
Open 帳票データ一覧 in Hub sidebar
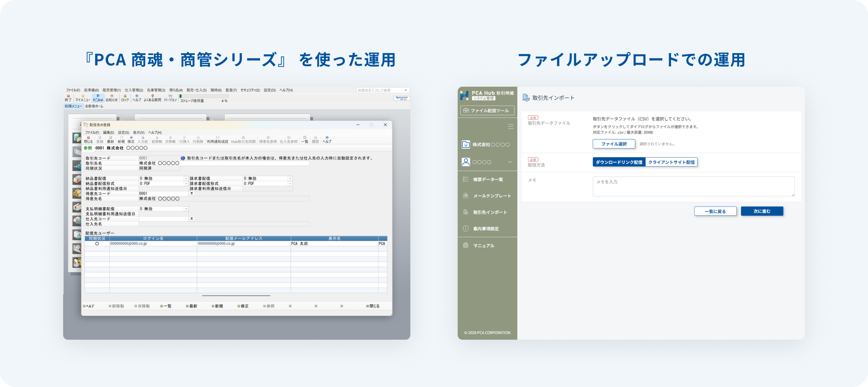487,179
